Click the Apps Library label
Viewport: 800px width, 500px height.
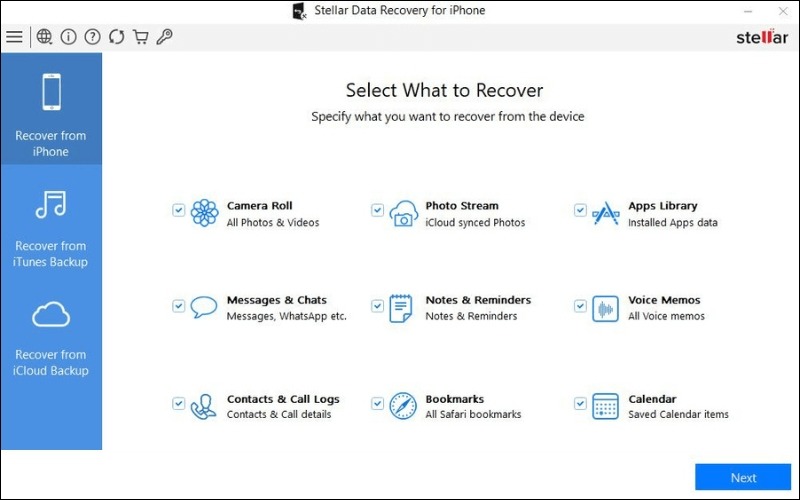663,206
